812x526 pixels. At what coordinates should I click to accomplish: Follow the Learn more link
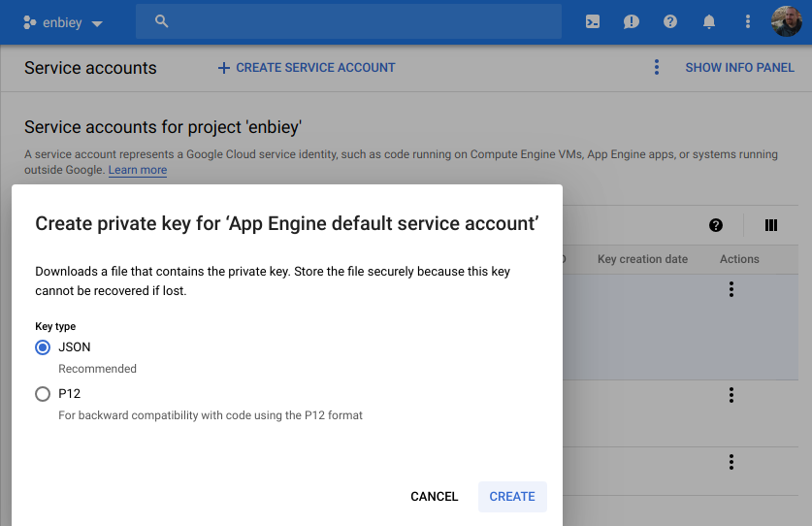click(138, 170)
